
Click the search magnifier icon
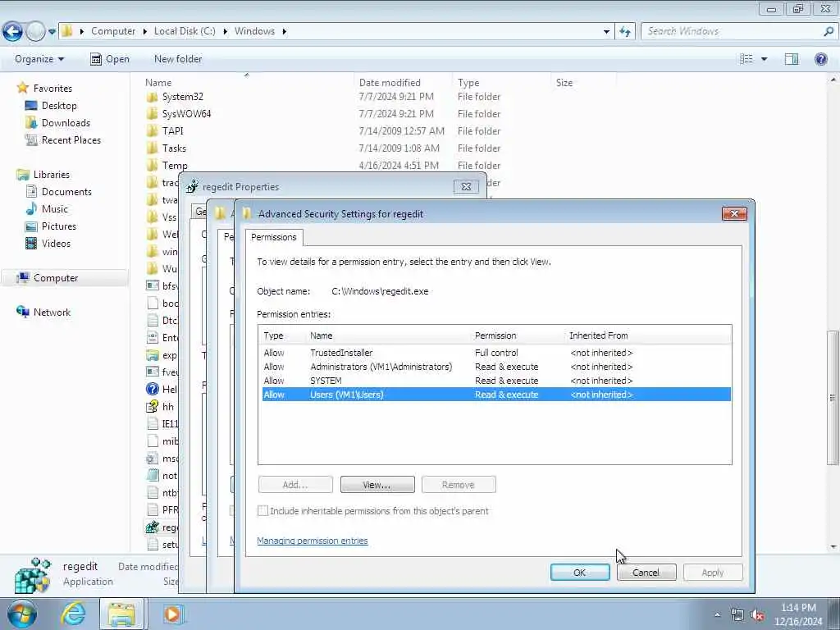(829, 32)
